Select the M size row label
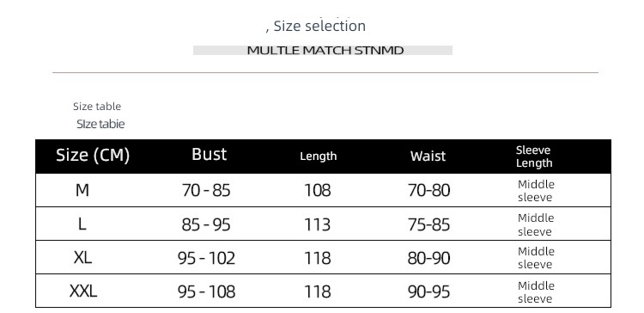This screenshot has height=313, width=644. coord(82,190)
